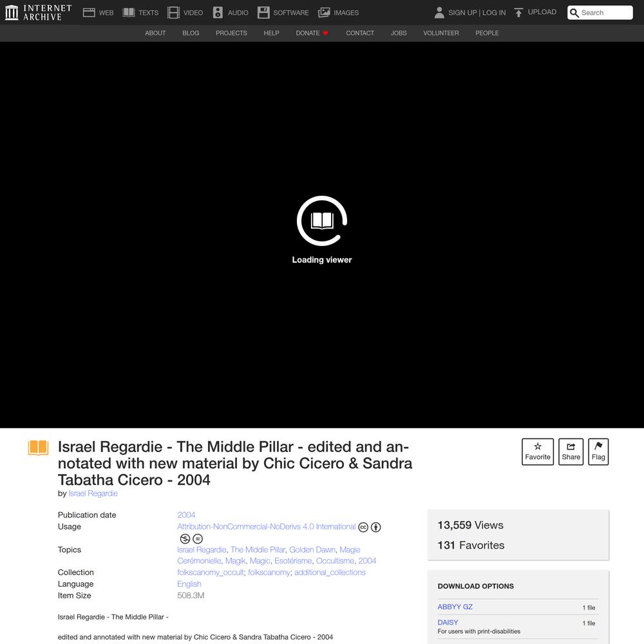Click the Golden Dawn topic link
Image resolution: width=644 pixels, height=644 pixels.
pos(312,549)
